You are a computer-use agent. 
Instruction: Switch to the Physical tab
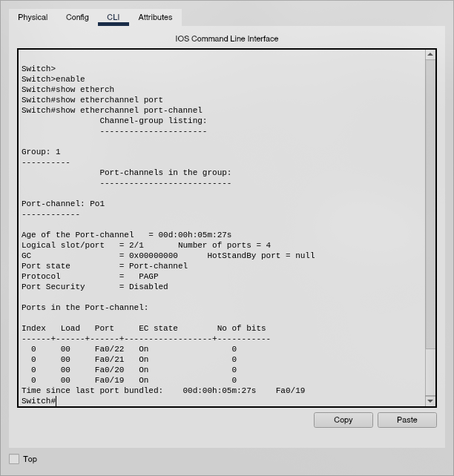click(33, 17)
